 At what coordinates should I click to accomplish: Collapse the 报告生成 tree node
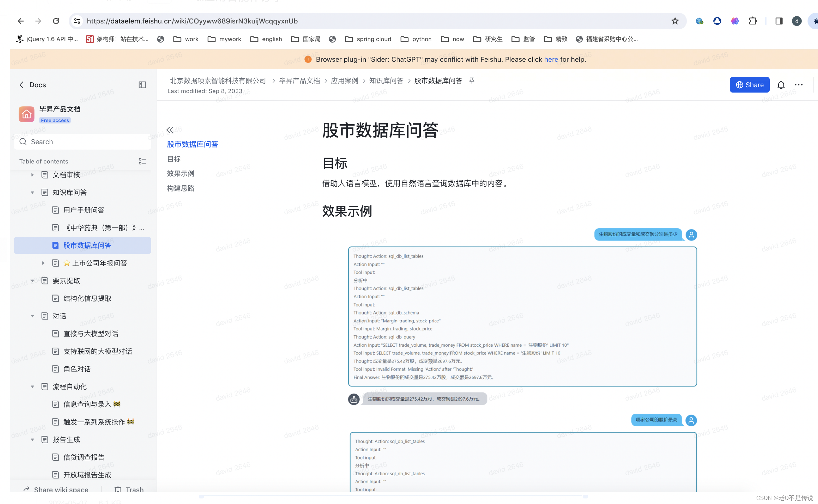point(32,439)
